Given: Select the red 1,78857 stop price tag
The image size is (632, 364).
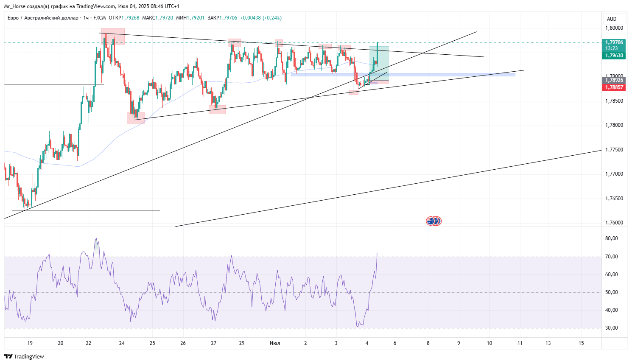Looking at the screenshot, I should (614, 87).
